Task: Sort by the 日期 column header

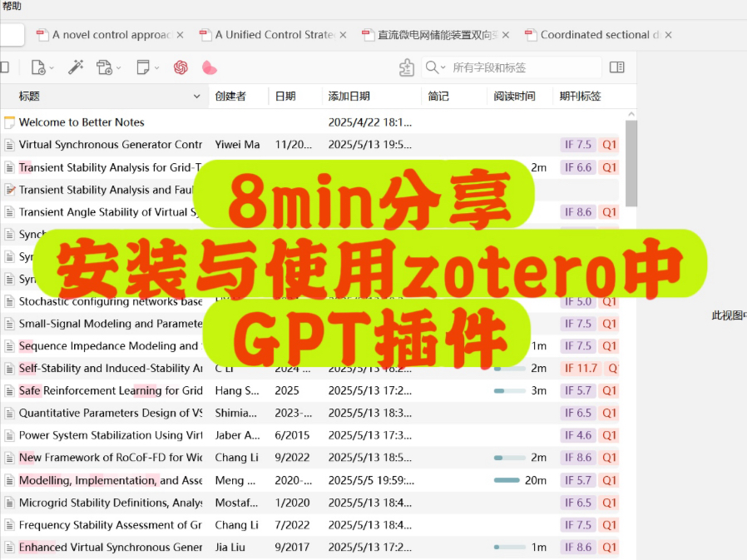Action: click(295, 97)
